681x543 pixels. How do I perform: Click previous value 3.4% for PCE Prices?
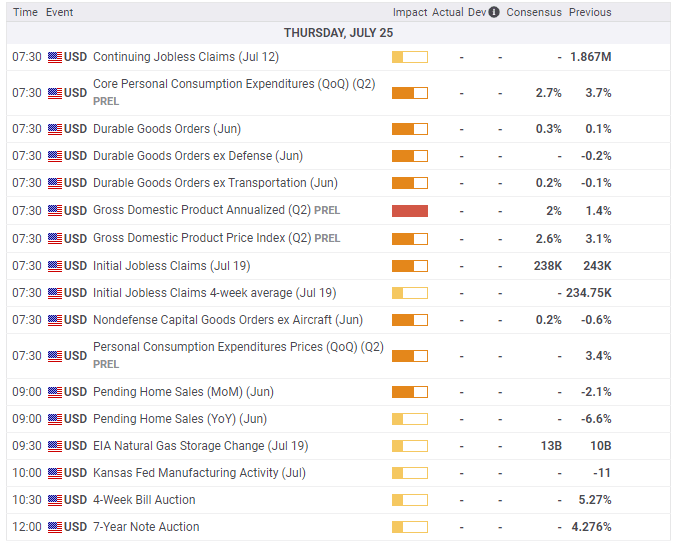click(x=598, y=356)
